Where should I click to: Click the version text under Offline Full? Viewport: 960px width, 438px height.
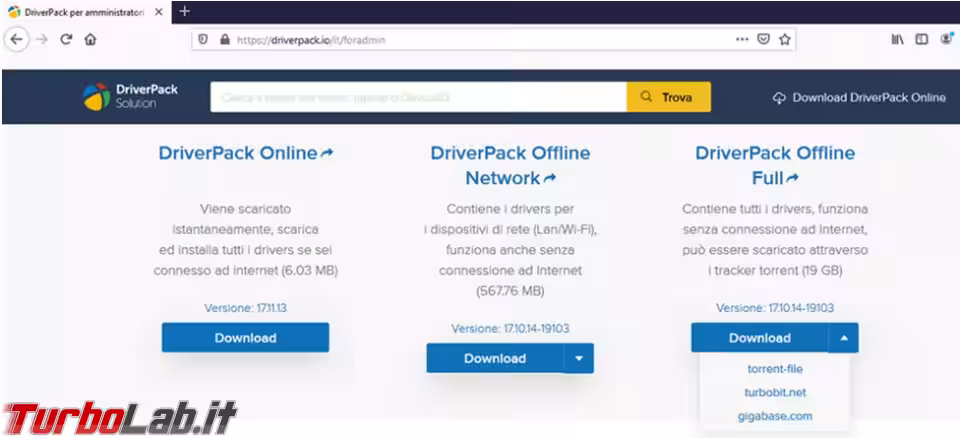(774, 308)
